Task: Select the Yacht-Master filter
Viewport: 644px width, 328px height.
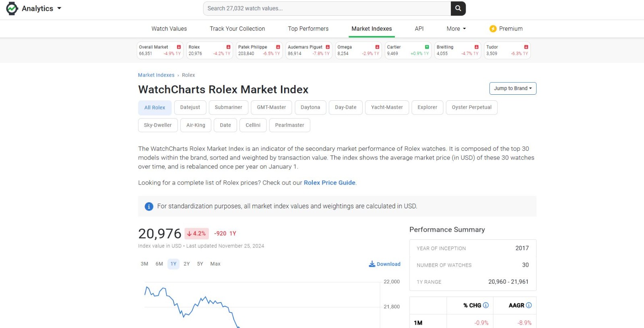Action: click(387, 107)
